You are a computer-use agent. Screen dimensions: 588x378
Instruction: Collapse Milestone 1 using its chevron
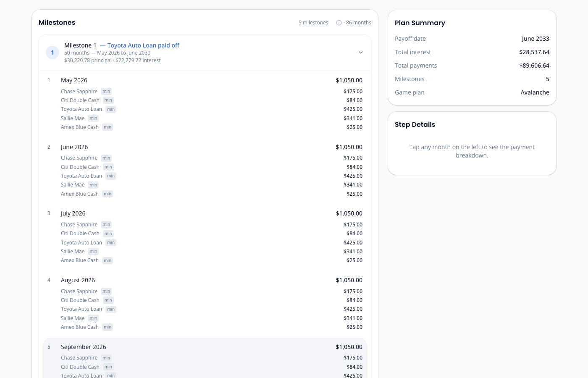pyautogui.click(x=360, y=52)
